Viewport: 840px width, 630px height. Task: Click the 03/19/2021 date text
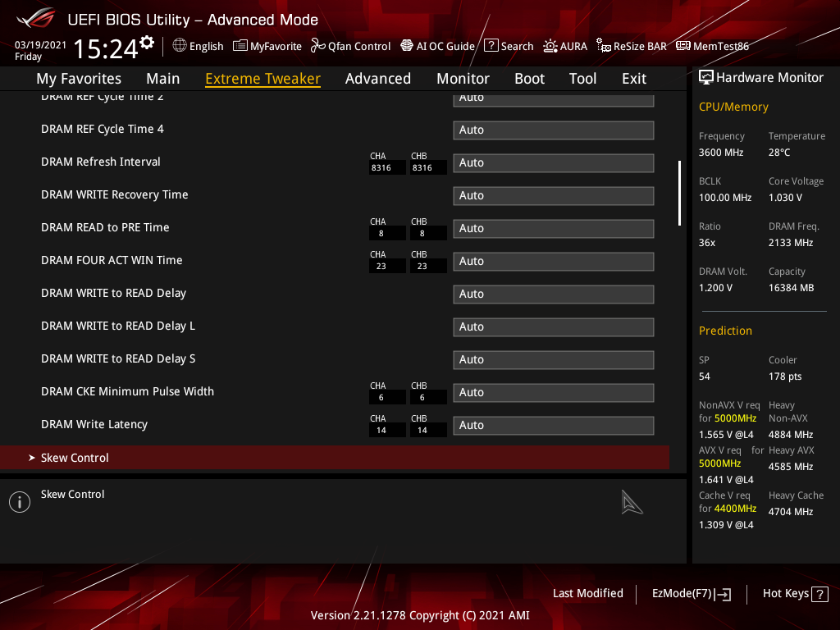(40, 45)
